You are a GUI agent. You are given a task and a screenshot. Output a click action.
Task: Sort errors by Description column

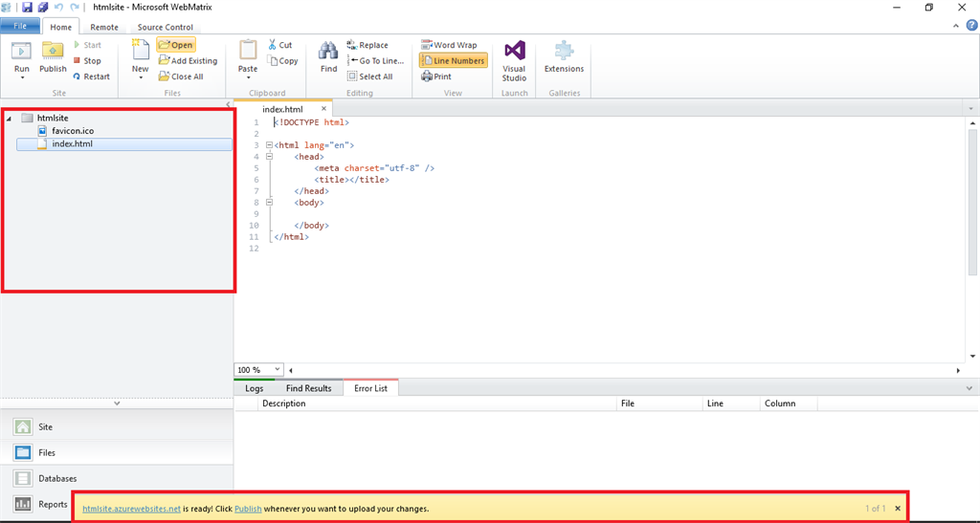tap(437, 403)
